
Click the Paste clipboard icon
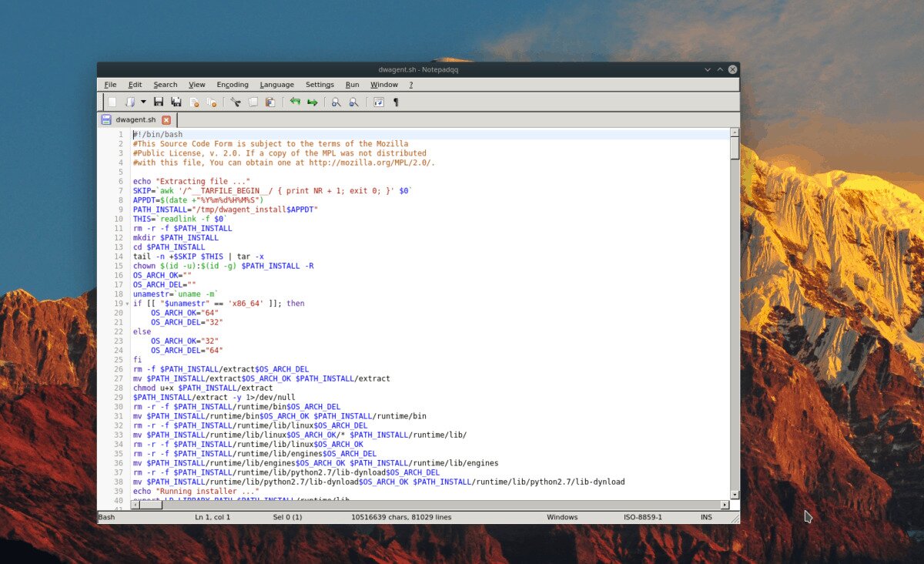pyautogui.click(x=270, y=102)
